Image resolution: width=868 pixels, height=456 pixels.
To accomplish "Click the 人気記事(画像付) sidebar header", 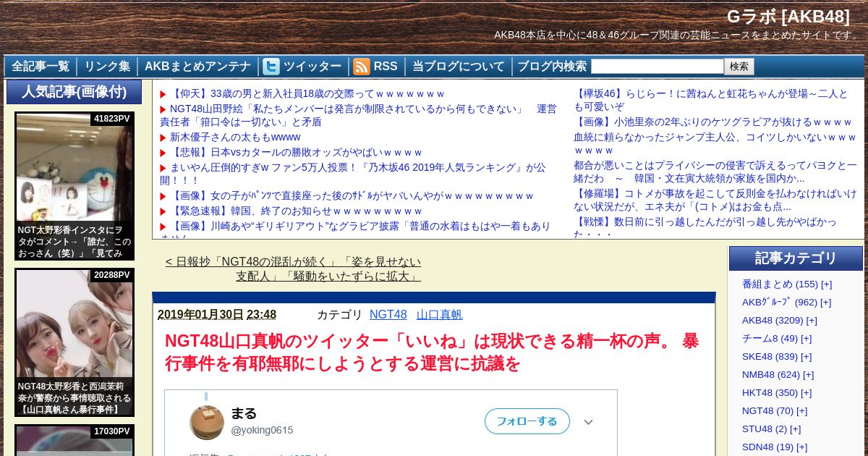I will [75, 92].
